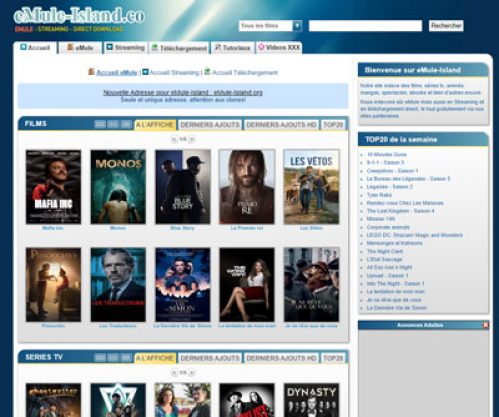Viewport: 499px width, 417px height.
Task: Open the La Dernière Vie de Simon poster
Action: (x=183, y=285)
